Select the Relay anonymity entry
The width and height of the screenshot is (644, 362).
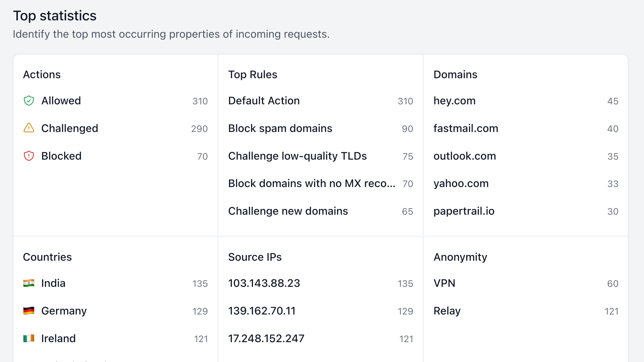[447, 311]
